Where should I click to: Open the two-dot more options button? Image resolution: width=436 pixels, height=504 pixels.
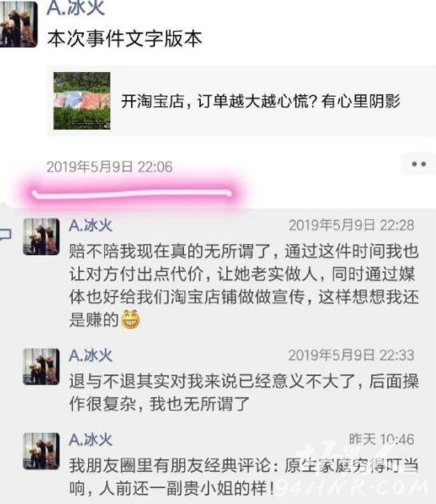(418, 164)
